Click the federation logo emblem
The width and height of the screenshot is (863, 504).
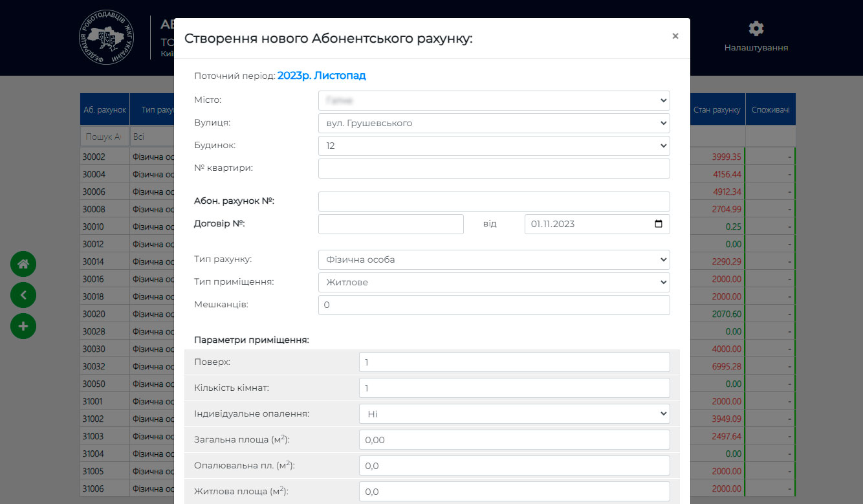tap(107, 38)
